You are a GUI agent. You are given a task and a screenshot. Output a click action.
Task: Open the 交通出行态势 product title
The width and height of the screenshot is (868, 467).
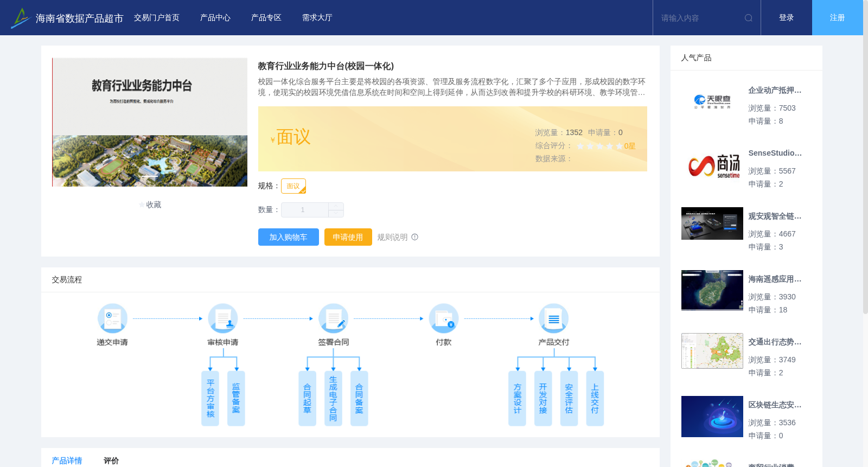(x=775, y=342)
